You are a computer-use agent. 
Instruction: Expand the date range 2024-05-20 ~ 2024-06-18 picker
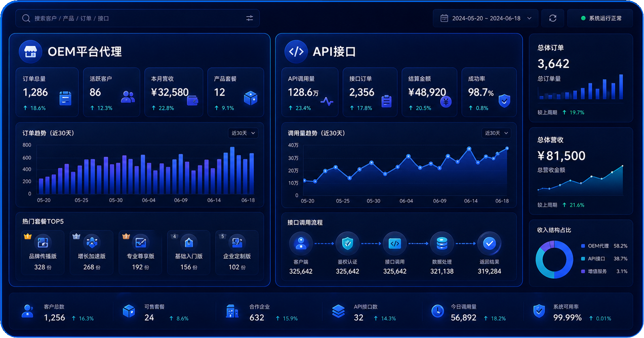(x=486, y=18)
